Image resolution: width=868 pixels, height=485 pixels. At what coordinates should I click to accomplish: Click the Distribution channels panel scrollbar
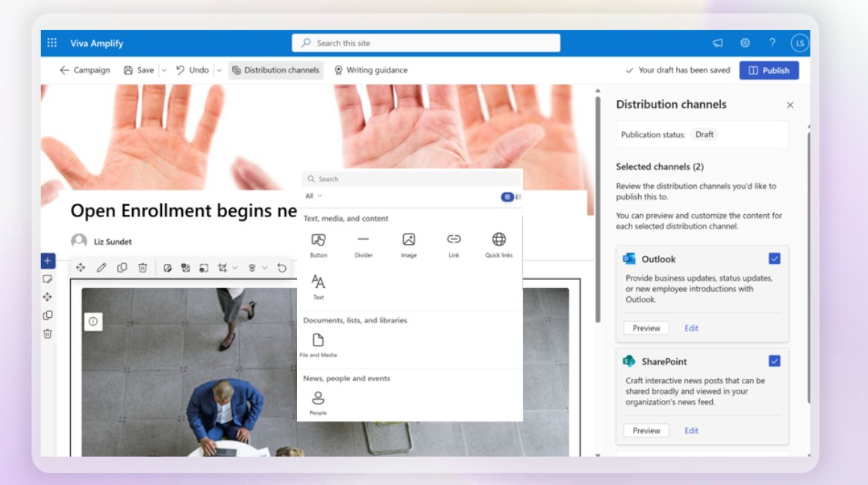click(x=809, y=266)
